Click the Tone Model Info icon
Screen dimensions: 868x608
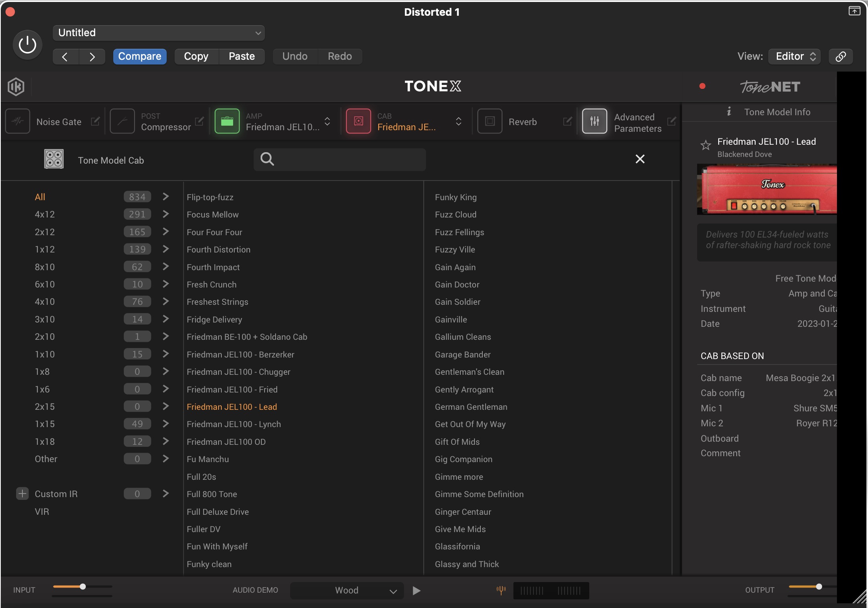(729, 112)
